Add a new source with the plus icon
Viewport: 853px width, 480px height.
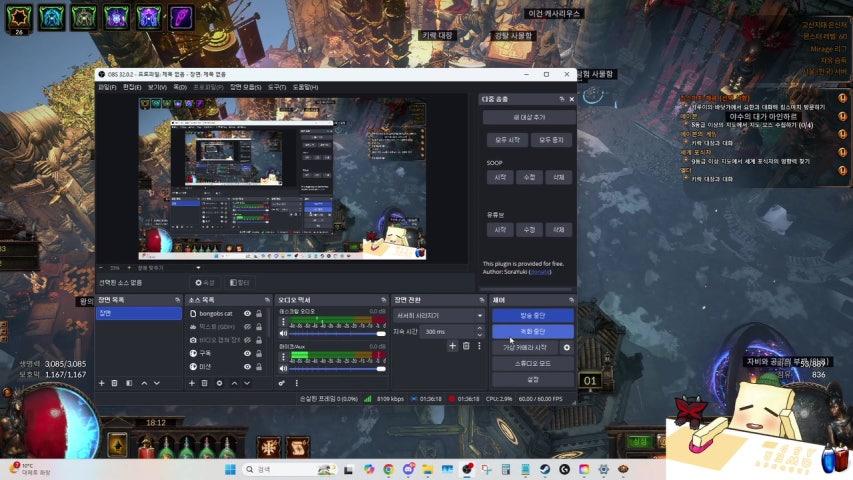(x=191, y=383)
